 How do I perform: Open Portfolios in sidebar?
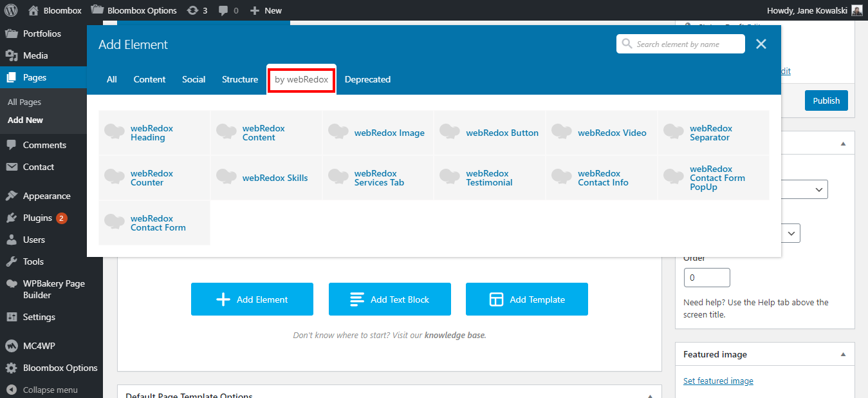tap(42, 33)
